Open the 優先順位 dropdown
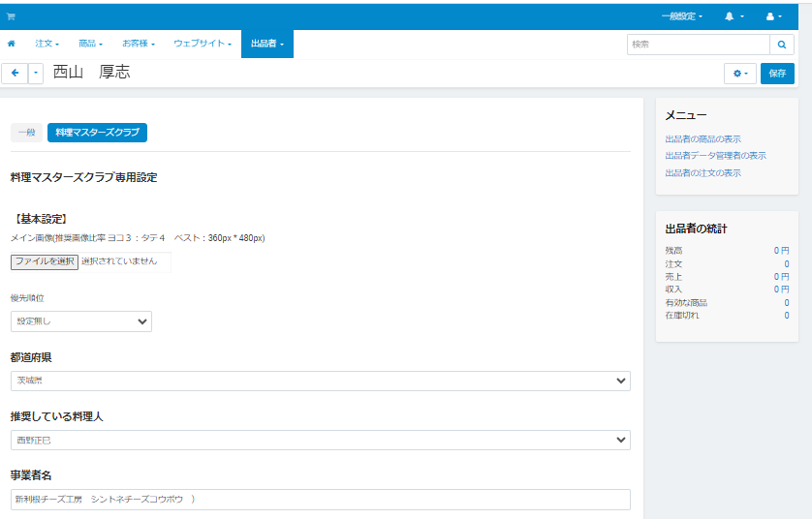The height and width of the screenshot is (519, 812). (x=81, y=321)
